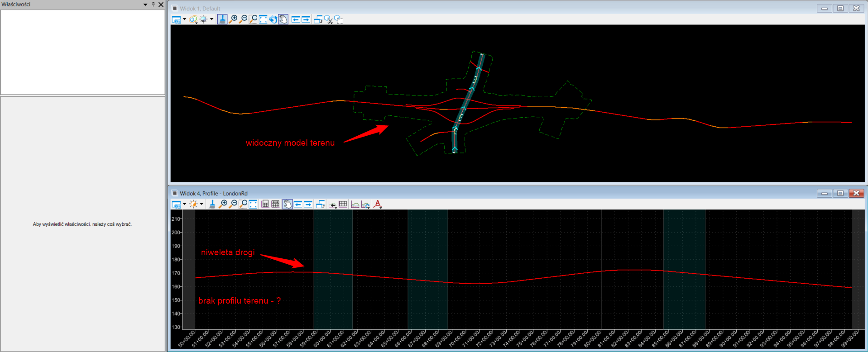Open brightness dropdown arrow in Profile toolbar

pos(201,205)
